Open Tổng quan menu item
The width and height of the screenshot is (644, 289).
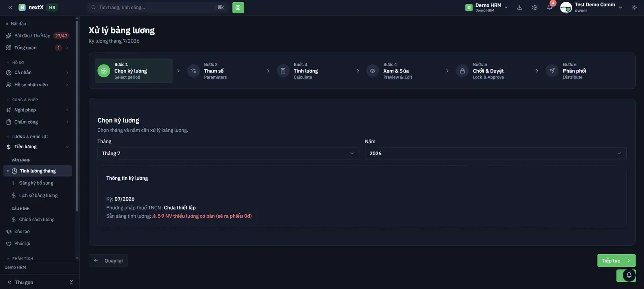[x=38, y=48]
